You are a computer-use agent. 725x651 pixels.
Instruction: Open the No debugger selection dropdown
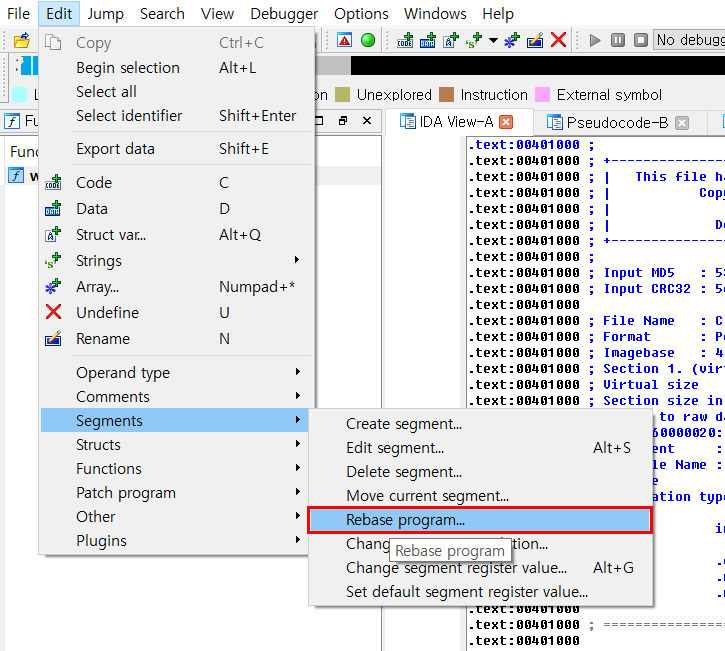pyautogui.click(x=689, y=40)
